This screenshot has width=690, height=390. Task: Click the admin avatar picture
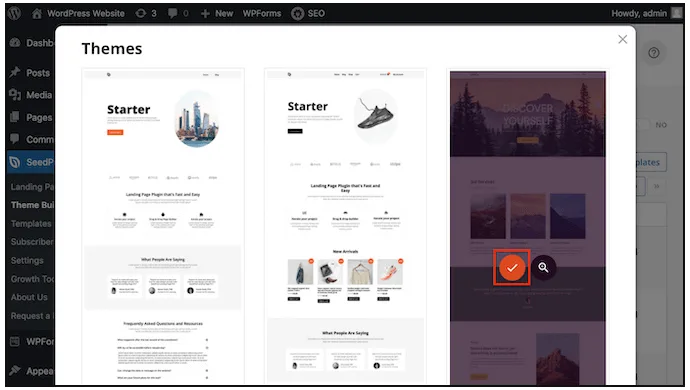676,13
